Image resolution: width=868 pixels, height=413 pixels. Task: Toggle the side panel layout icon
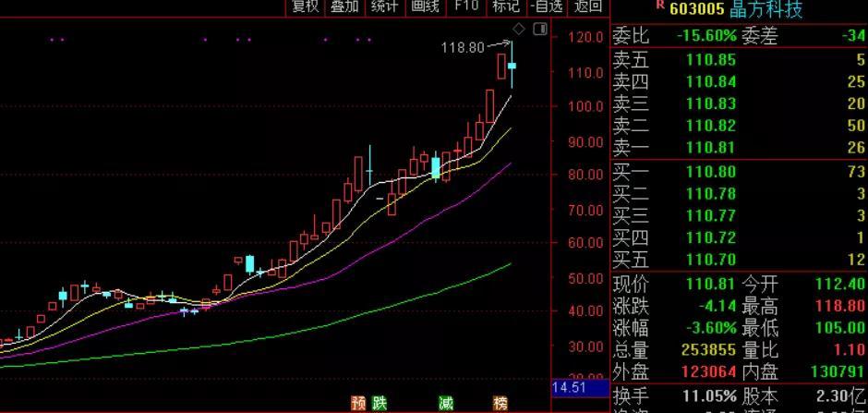pos(540,29)
